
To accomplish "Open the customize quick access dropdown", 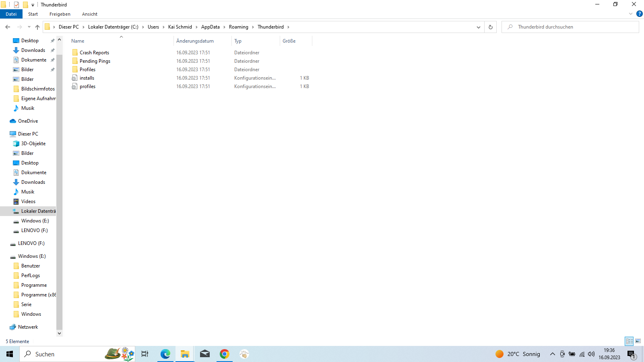I will point(33,5).
